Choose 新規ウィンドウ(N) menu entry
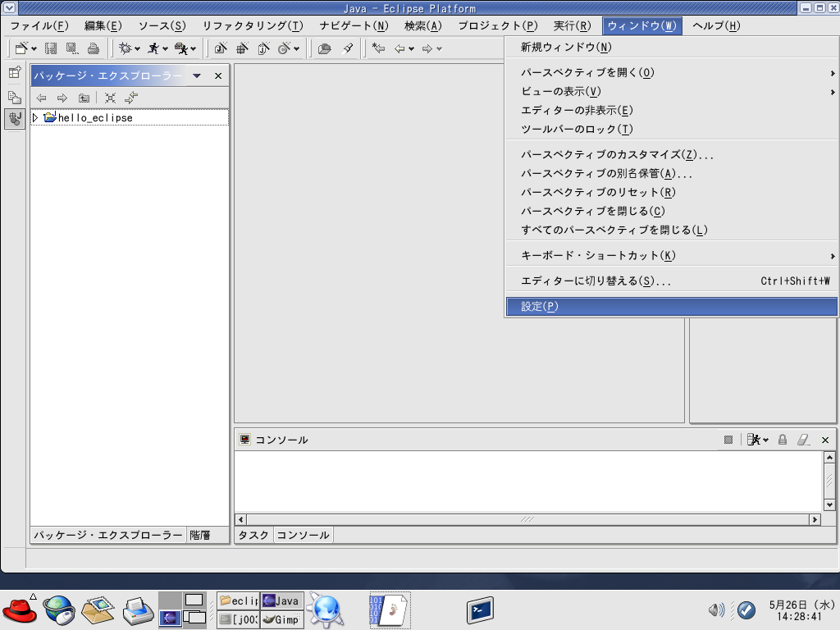Image resolution: width=840 pixels, height=630 pixels. [x=671, y=47]
